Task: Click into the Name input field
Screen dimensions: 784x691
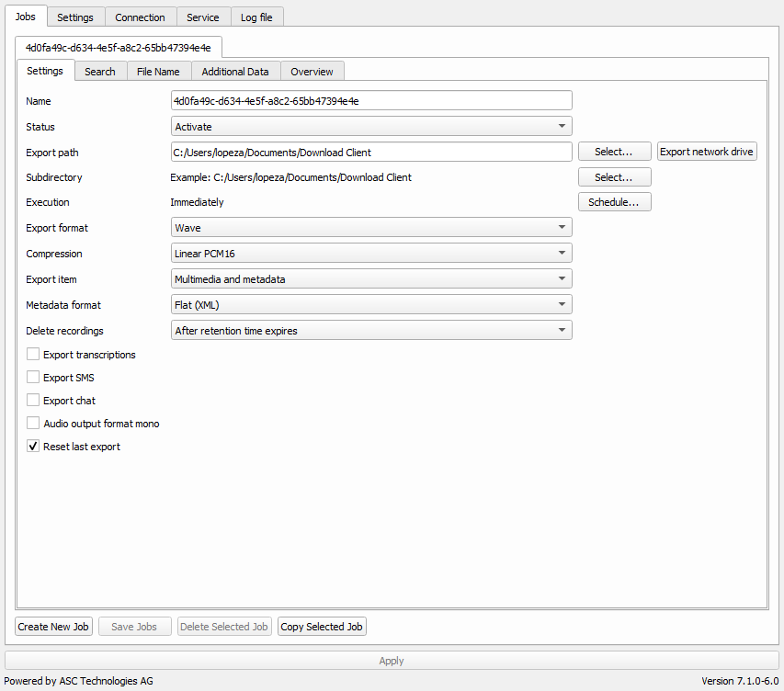Action: [x=371, y=101]
